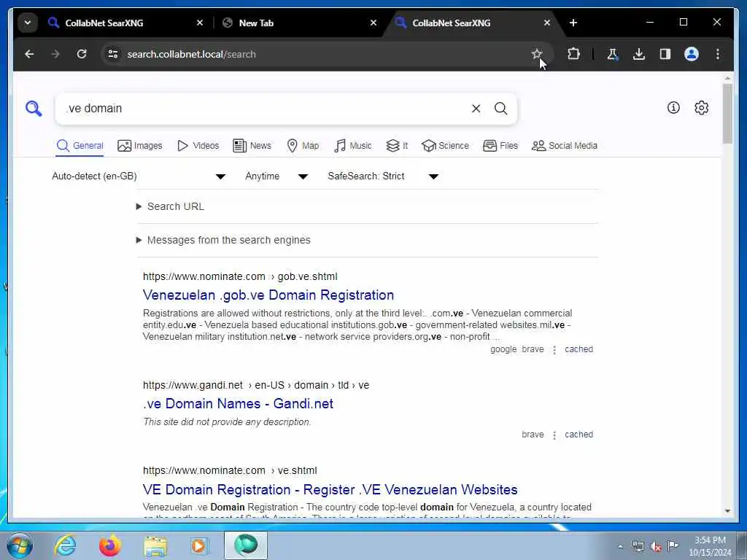This screenshot has width=747, height=560.
Task: Open cached link for gob.ve result
Action: (578, 349)
